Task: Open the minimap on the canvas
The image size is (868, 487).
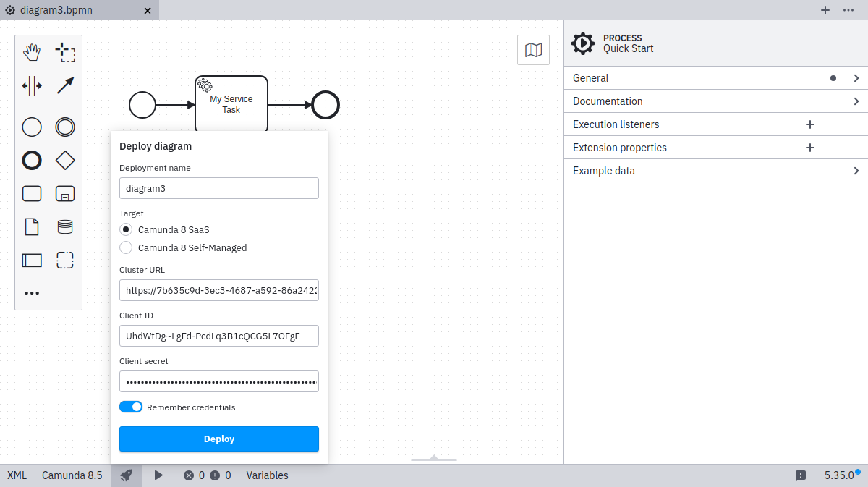Action: (x=533, y=49)
